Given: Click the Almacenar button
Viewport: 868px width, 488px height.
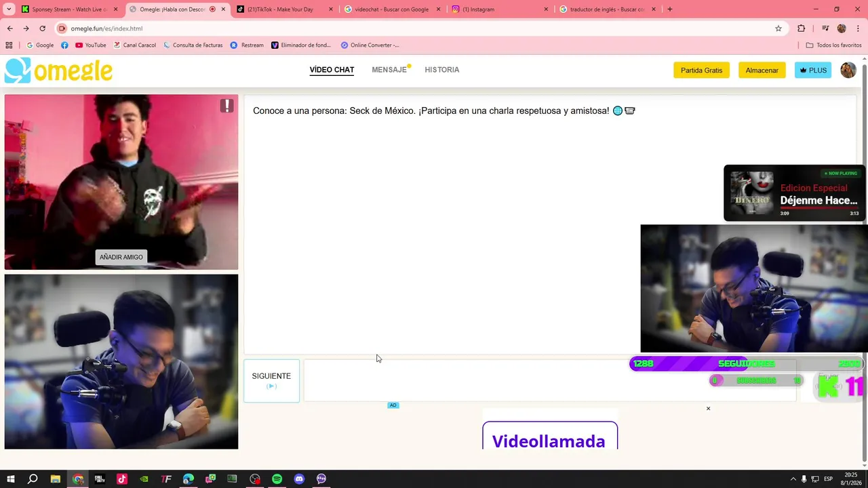Looking at the screenshot, I should (x=762, y=70).
